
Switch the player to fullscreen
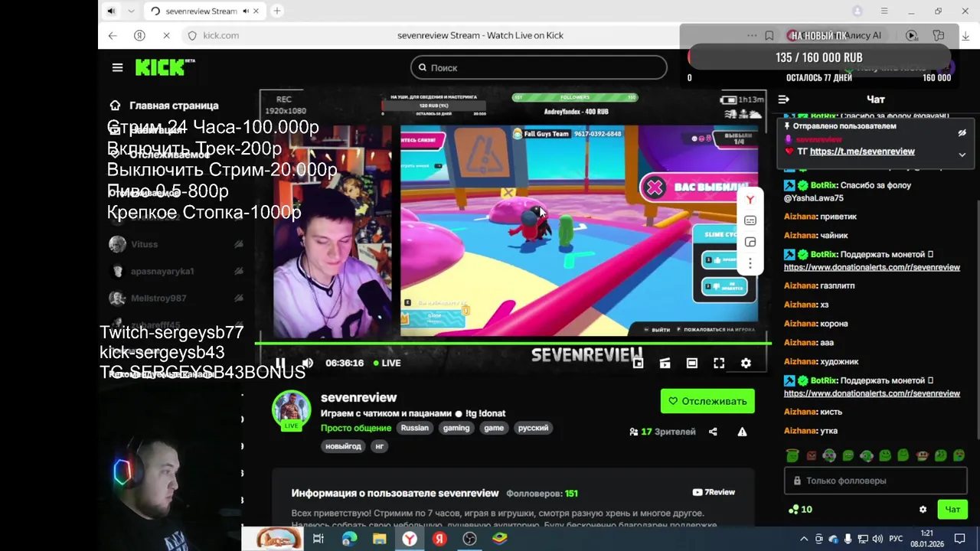point(719,363)
